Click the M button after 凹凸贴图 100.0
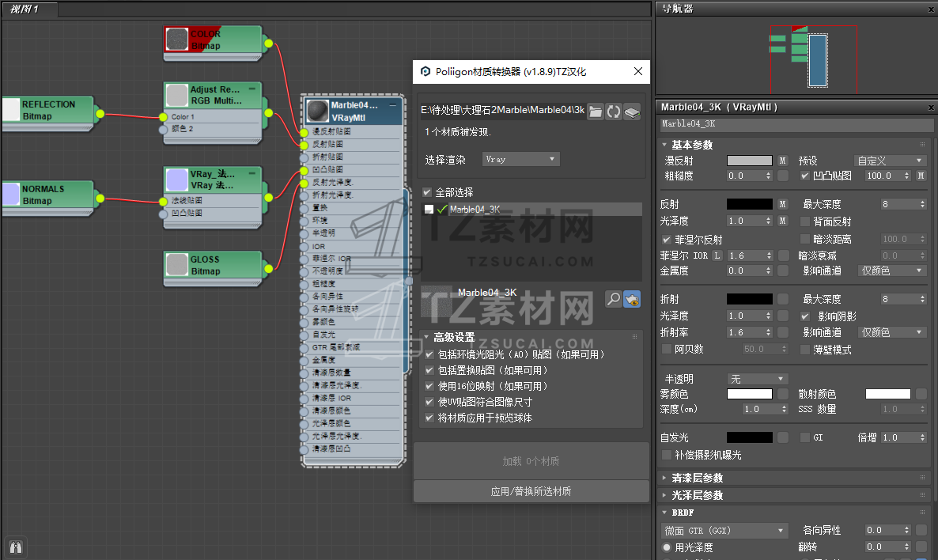 (x=921, y=176)
